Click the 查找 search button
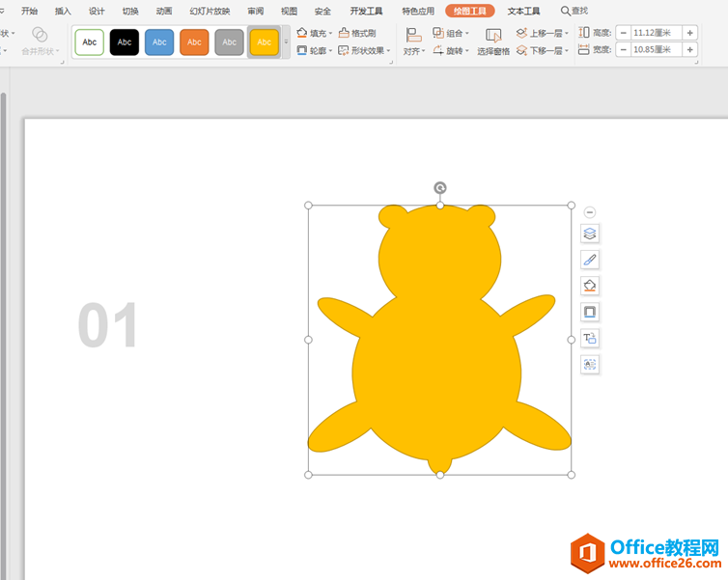 click(574, 11)
